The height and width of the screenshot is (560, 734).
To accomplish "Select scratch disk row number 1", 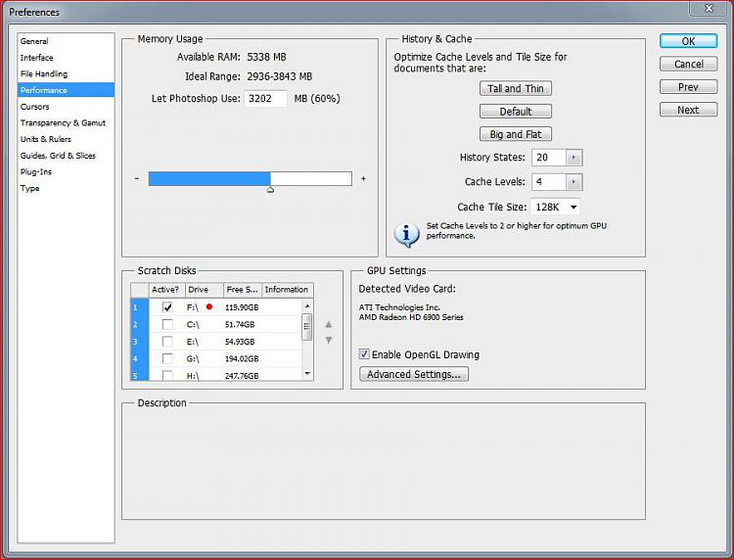I will [140, 307].
